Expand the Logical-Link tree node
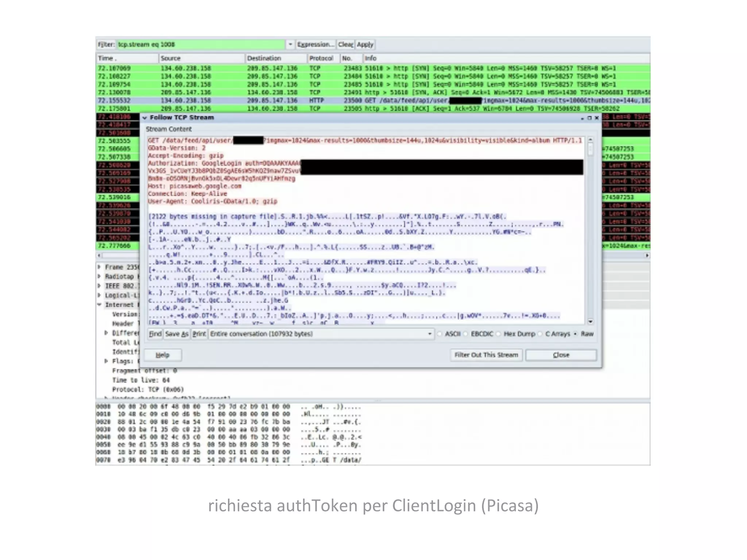The height and width of the screenshot is (560, 747). point(99,295)
